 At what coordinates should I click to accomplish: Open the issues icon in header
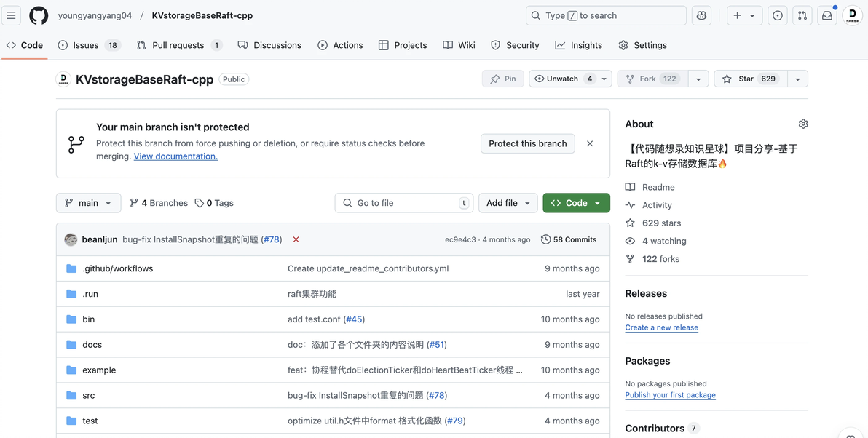(x=778, y=15)
